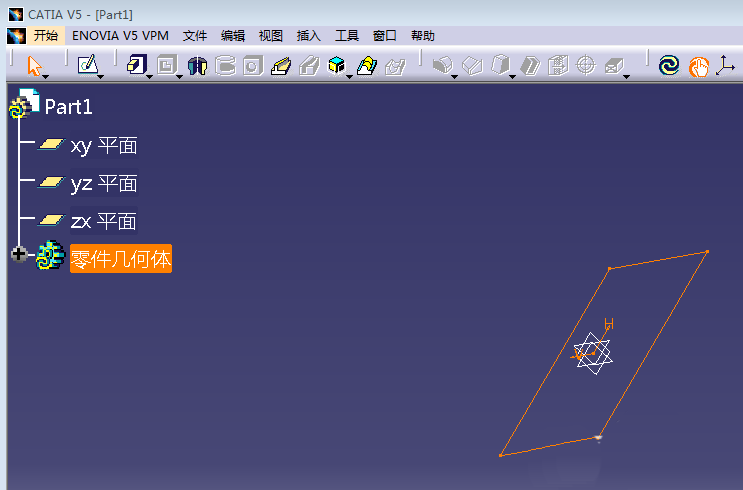Select the Part1 root node
This screenshot has height=490, width=743.
tap(68, 107)
